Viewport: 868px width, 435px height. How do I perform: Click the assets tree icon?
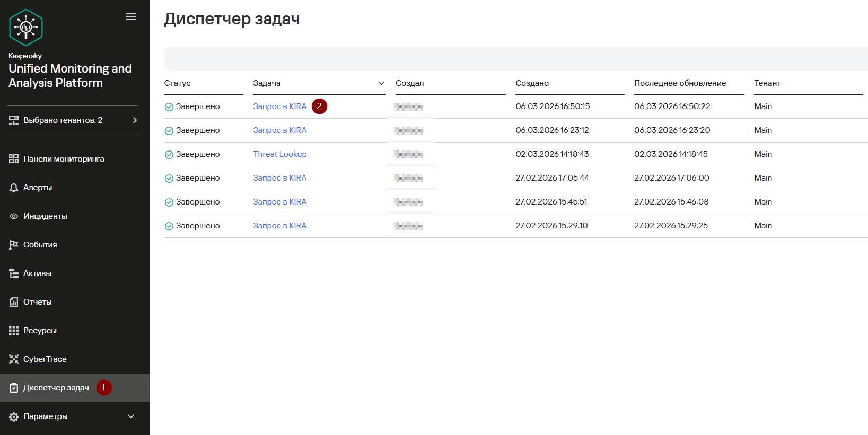click(14, 273)
